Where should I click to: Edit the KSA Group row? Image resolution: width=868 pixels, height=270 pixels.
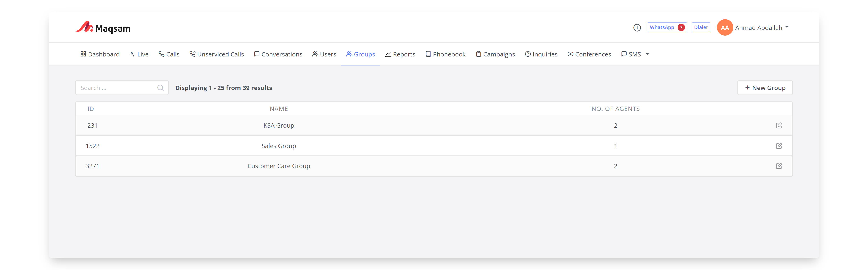779,125
